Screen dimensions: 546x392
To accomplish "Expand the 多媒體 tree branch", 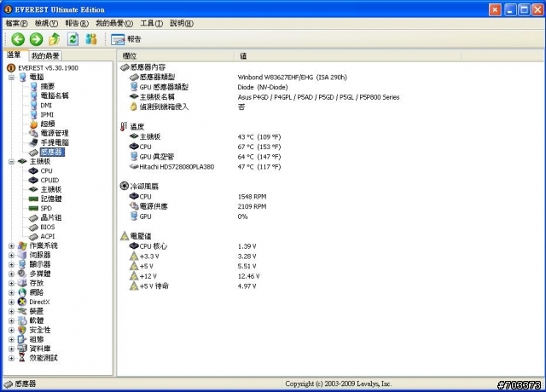I will click(11, 274).
